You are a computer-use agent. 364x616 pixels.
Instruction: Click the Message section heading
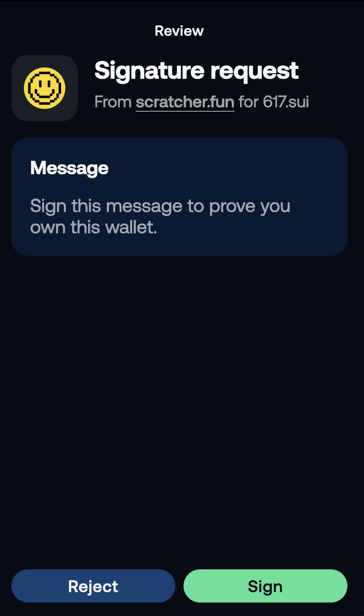tap(69, 169)
